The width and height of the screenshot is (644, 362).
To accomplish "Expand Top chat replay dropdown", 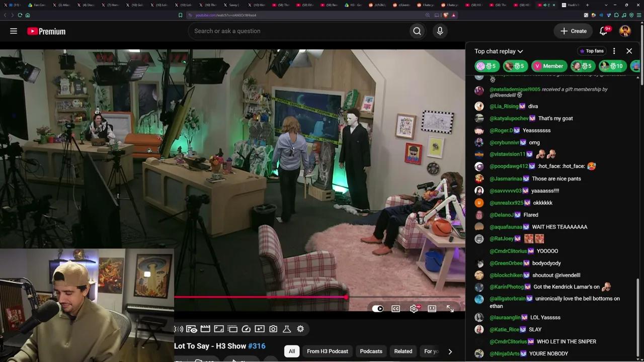I will [x=499, y=51].
